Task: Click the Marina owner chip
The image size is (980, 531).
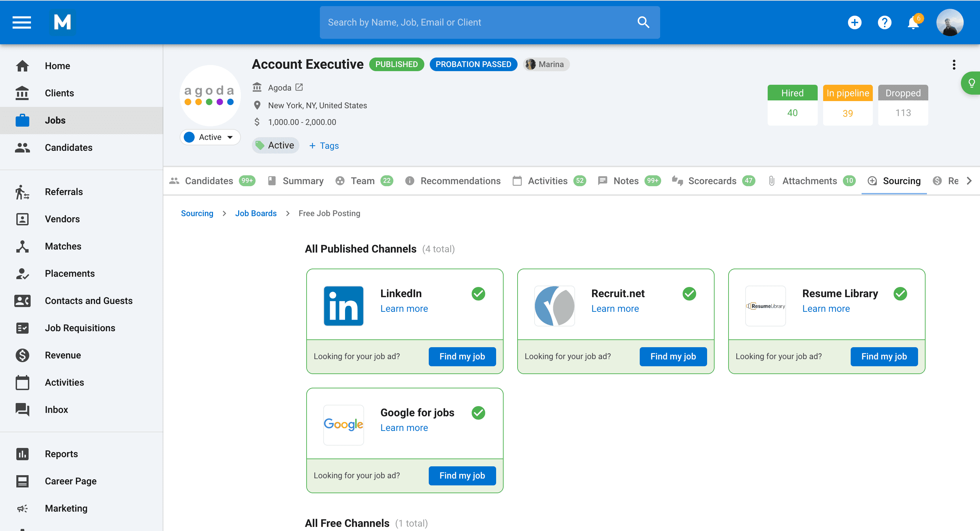Action: click(x=546, y=64)
